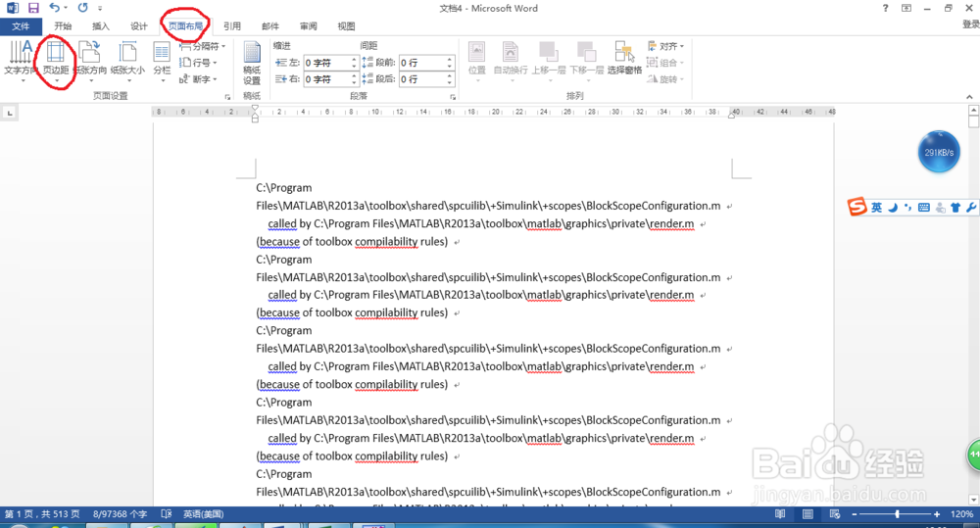Viewport: 980px width, 528px height.
Task: Click the 段前 spacing before field
Action: (x=426, y=63)
